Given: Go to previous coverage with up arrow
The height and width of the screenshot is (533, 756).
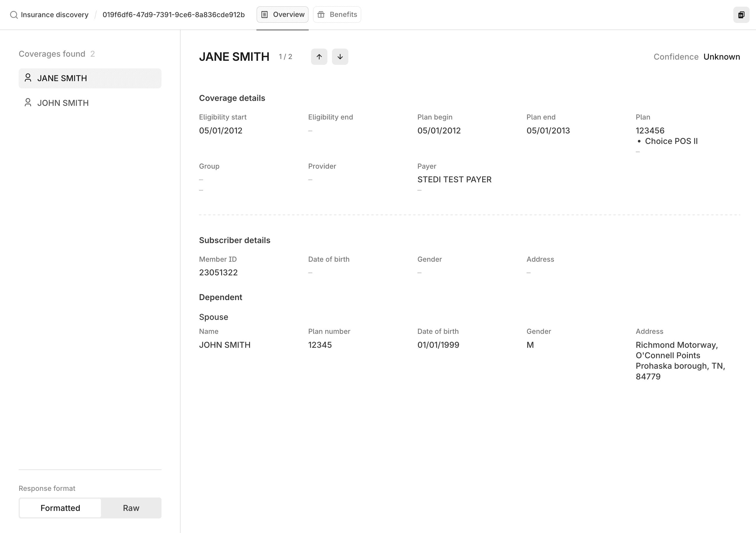Looking at the screenshot, I should 319,57.
